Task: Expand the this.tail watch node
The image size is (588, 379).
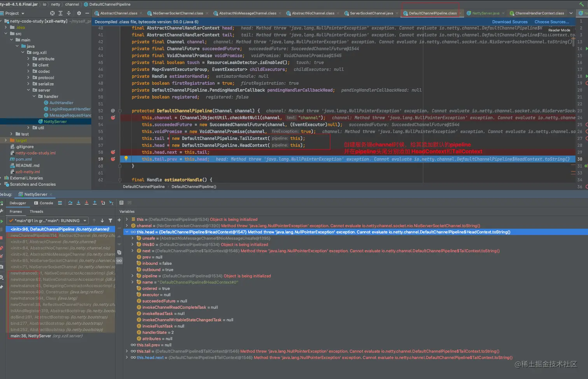Action: [127, 351]
